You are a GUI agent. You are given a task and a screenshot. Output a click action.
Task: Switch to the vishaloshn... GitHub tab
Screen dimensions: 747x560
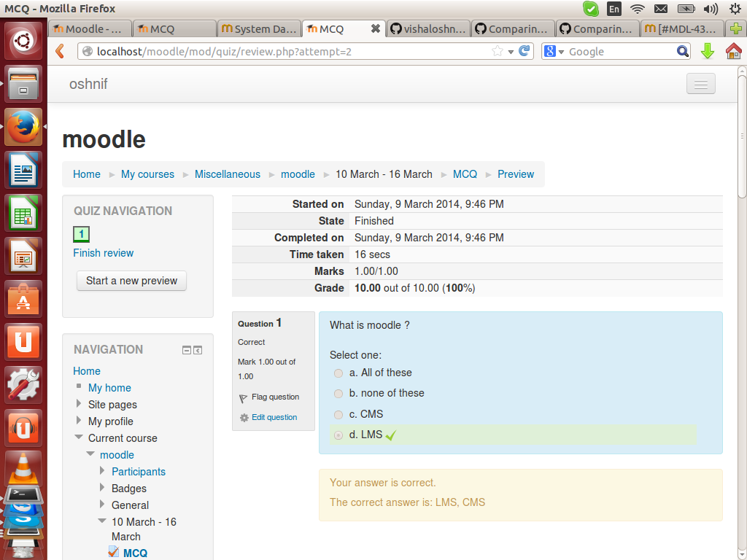(428, 28)
